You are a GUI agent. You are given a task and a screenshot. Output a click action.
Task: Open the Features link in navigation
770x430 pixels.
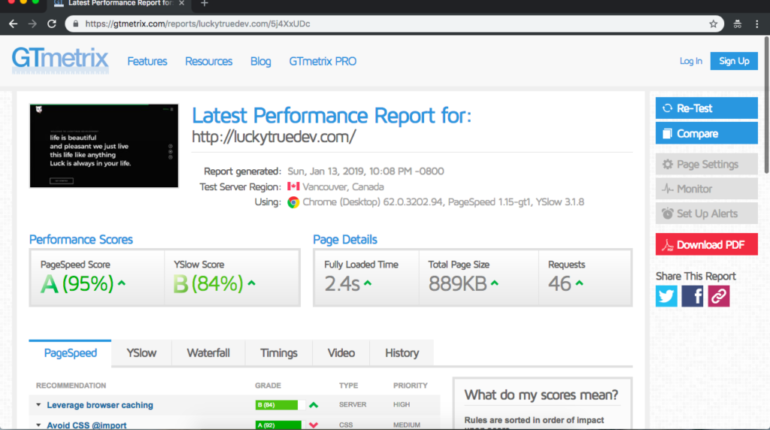[x=147, y=61]
